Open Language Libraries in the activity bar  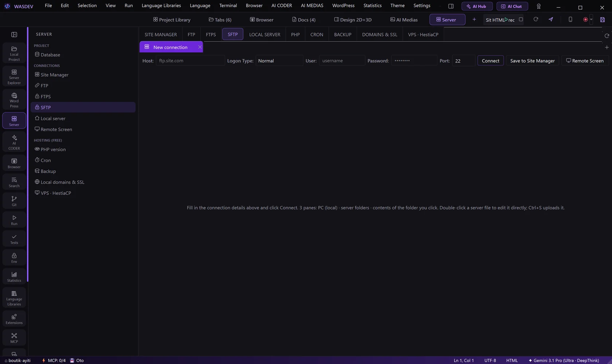14,298
